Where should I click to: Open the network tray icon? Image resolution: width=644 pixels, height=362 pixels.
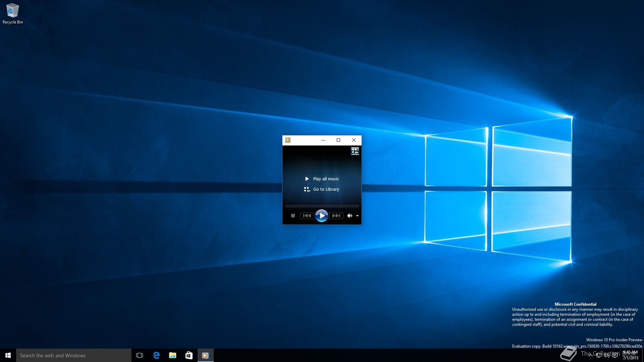(599, 355)
